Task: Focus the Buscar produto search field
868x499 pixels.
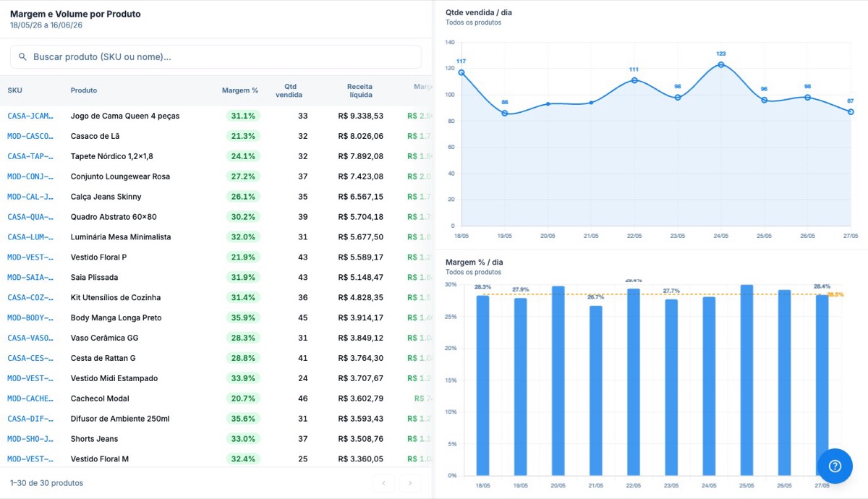Action: click(x=216, y=56)
